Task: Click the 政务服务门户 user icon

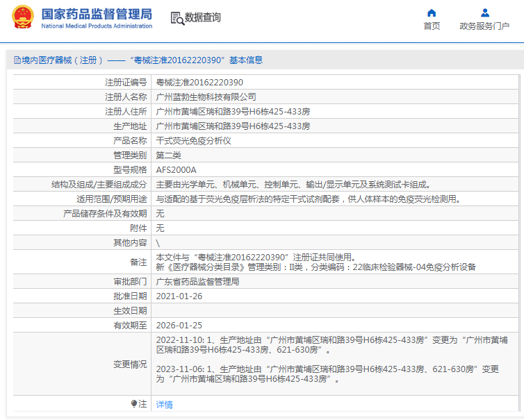Action: pyautogui.click(x=484, y=13)
